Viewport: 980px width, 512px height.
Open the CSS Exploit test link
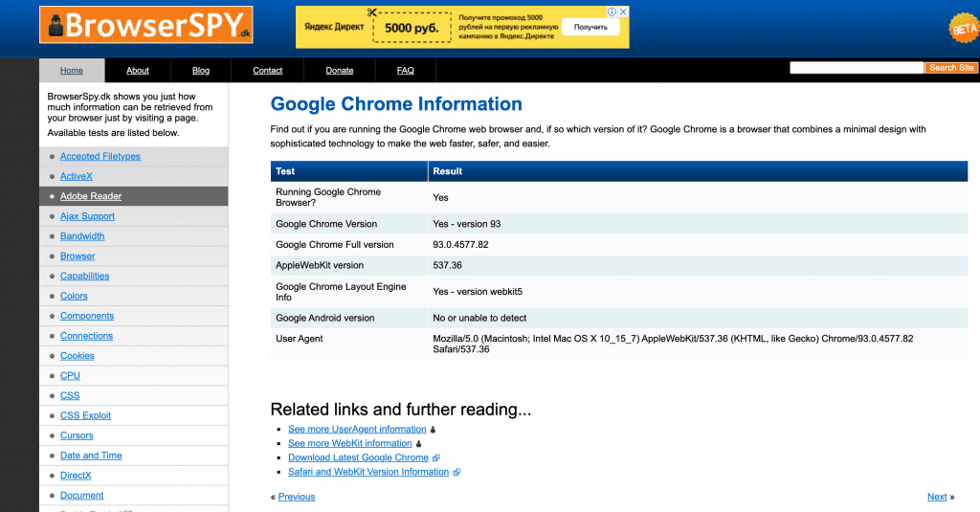pos(85,415)
